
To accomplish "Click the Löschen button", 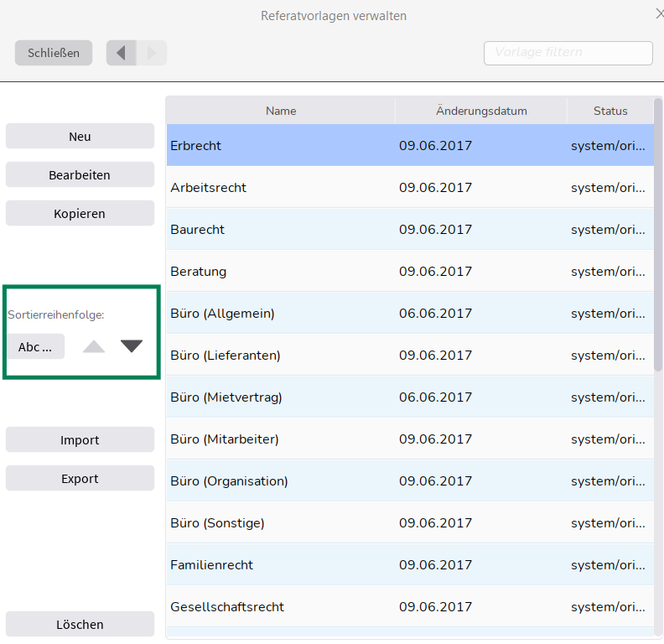I will coord(80,624).
